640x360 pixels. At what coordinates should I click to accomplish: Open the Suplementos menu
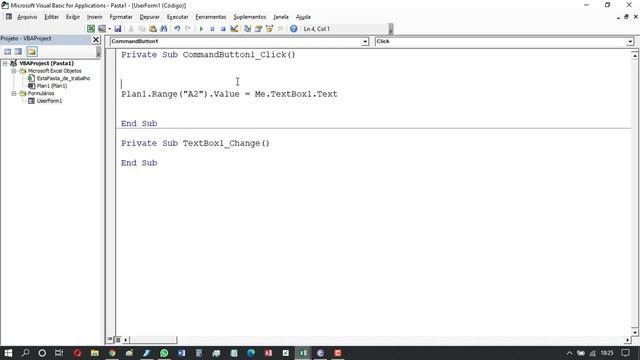[x=249, y=17]
